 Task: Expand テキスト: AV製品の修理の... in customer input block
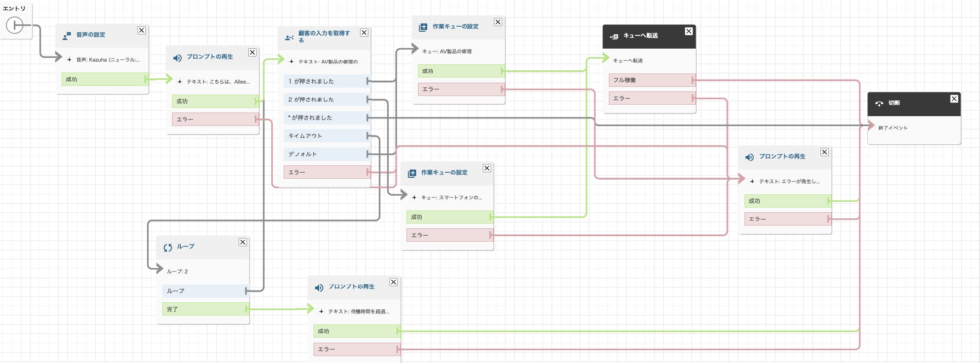[x=291, y=62]
